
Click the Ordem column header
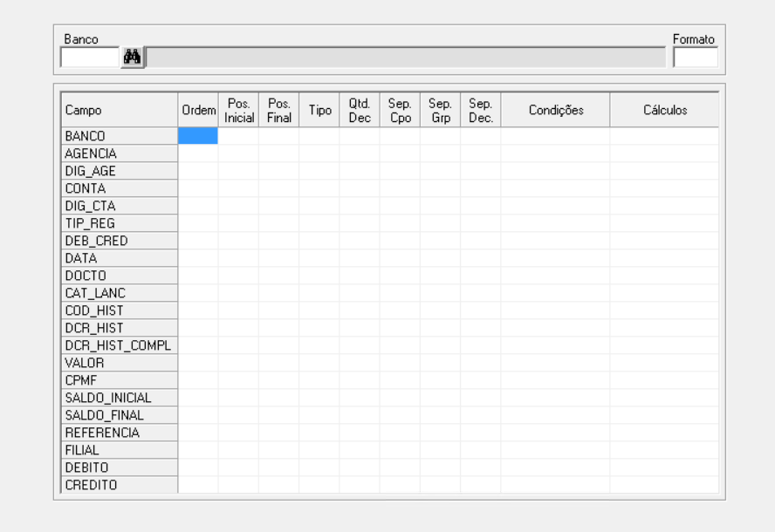(x=198, y=110)
